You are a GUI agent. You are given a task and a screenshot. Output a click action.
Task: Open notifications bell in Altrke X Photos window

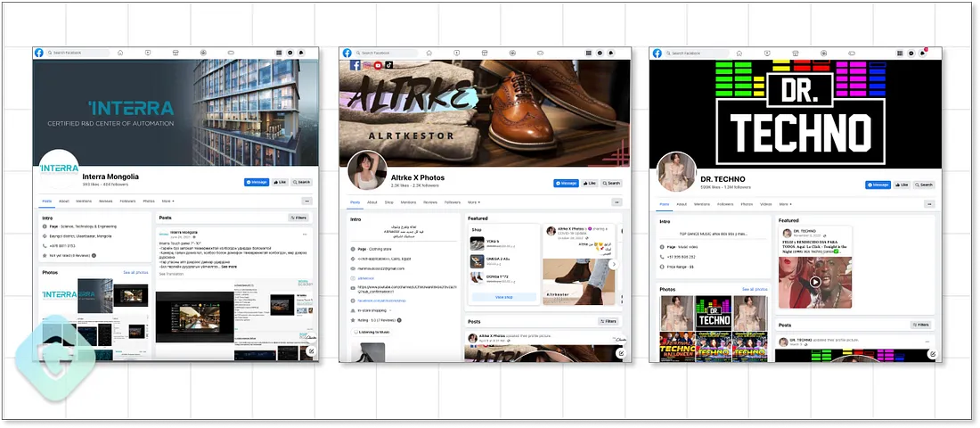[610, 53]
